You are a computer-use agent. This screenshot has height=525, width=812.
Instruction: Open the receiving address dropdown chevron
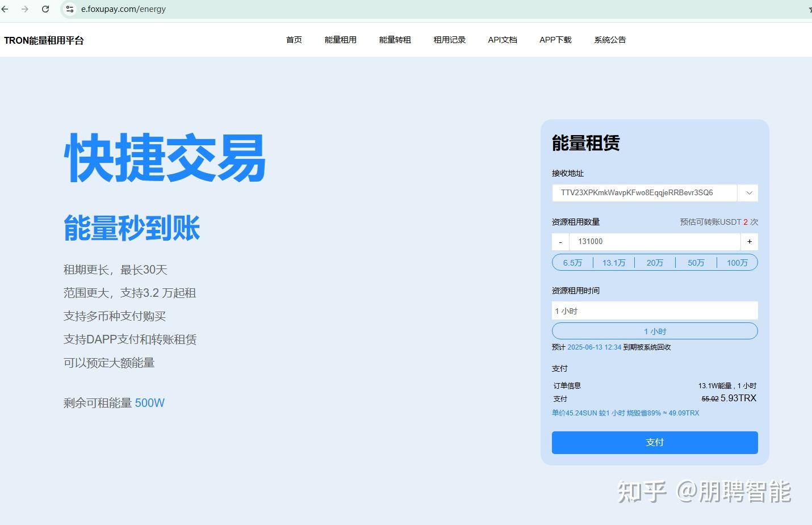coord(748,193)
